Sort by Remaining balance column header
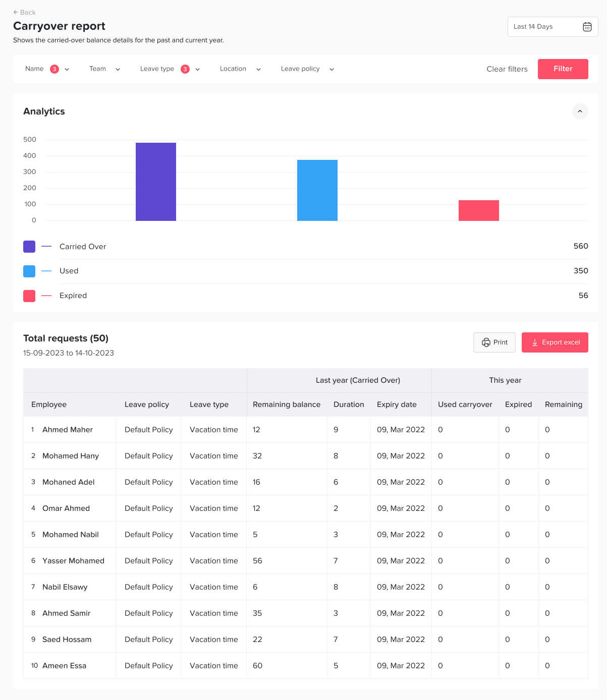 click(x=286, y=404)
